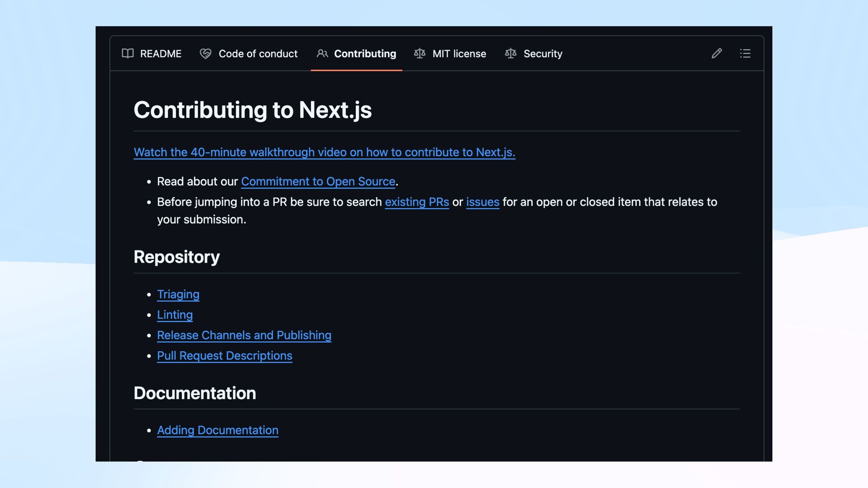This screenshot has width=868, height=488.
Task: Open the outline table of contents icon
Action: click(x=745, y=53)
